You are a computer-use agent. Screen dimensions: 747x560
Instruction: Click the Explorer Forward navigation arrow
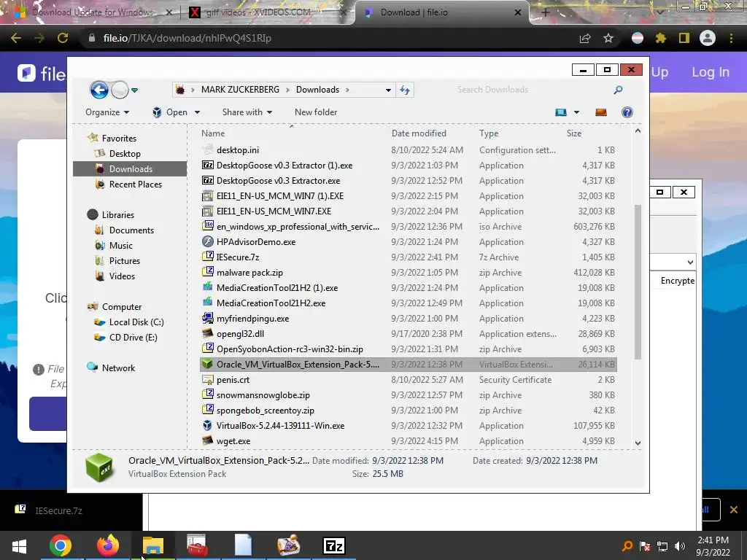click(x=120, y=90)
